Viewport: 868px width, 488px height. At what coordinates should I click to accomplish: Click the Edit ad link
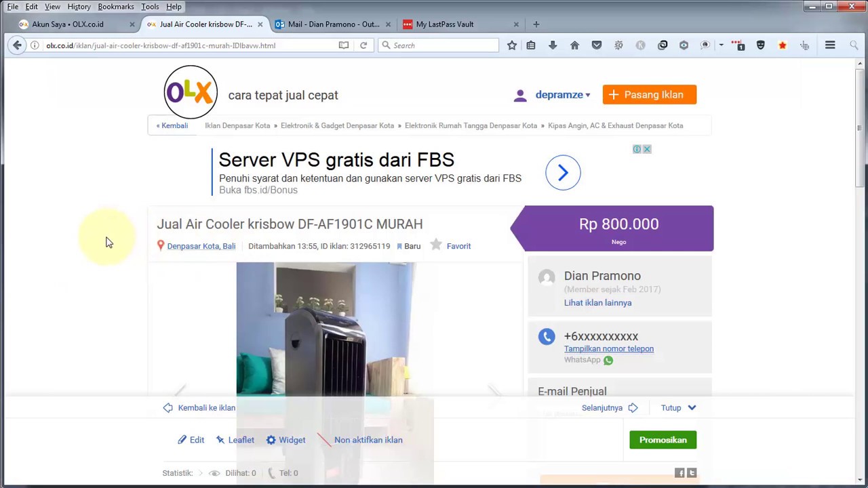pos(191,440)
